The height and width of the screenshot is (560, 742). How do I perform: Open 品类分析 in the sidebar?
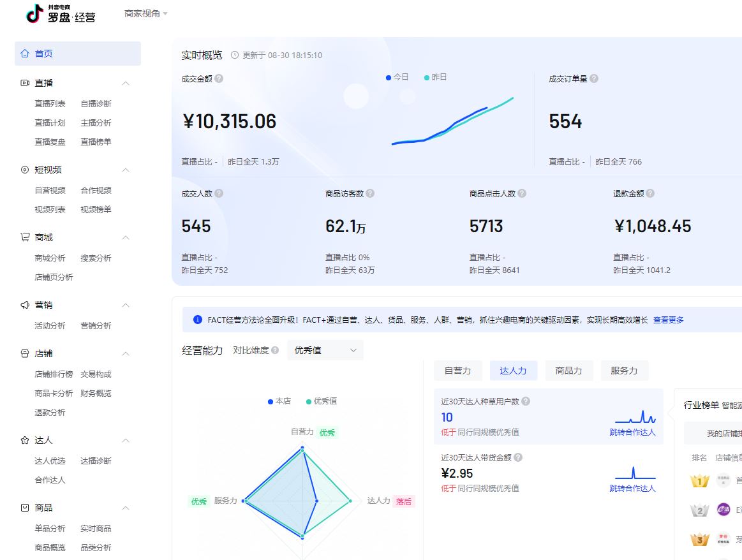click(96, 548)
